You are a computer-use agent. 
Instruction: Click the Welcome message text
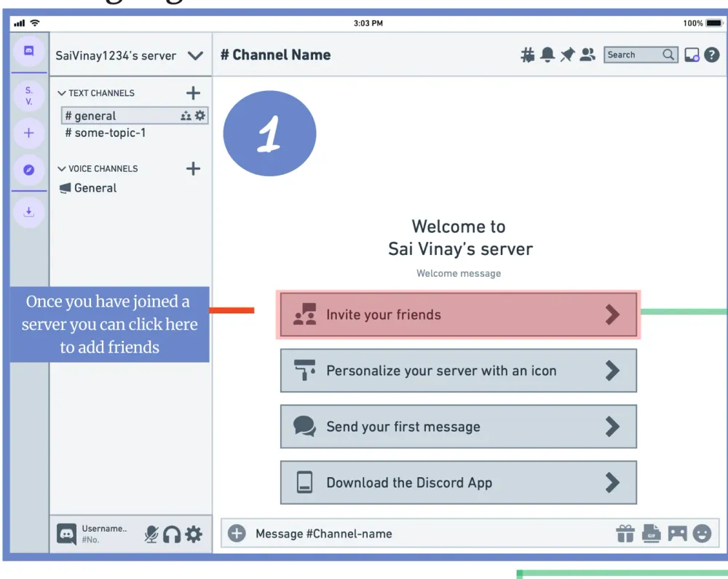[459, 274]
